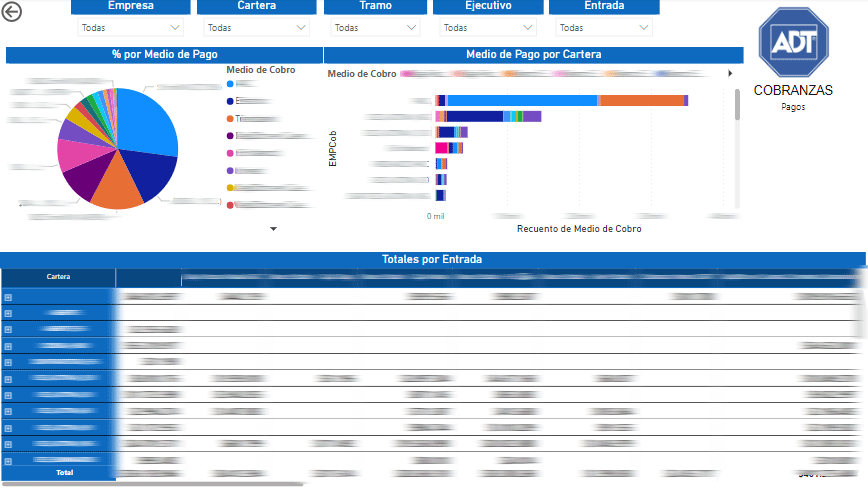Click the large light blue pie slice

click(147, 122)
